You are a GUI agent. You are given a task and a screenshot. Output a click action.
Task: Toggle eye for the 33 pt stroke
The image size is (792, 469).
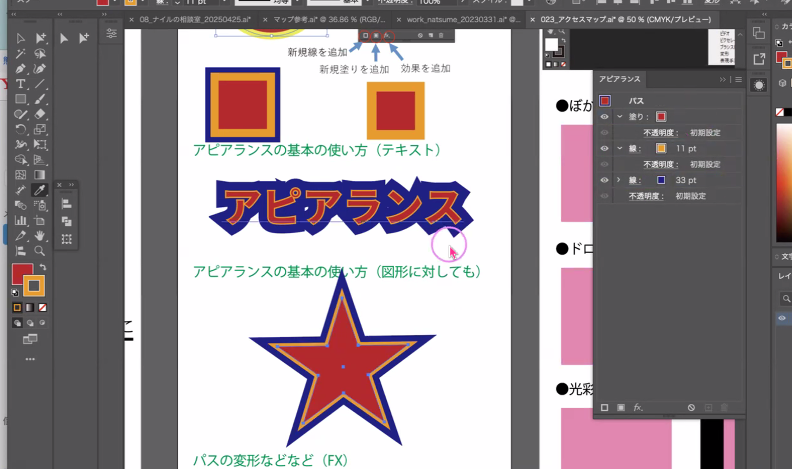click(x=604, y=180)
